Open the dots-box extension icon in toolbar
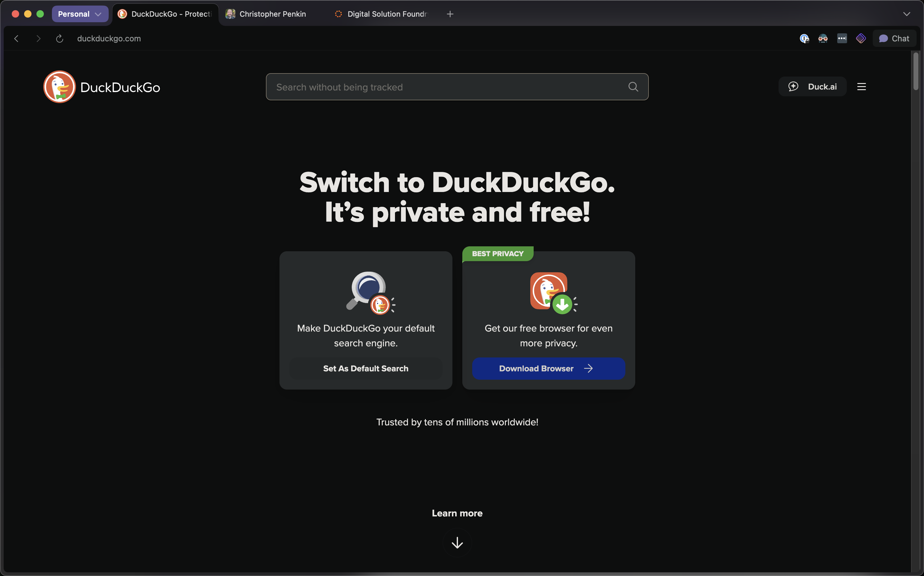Image resolution: width=924 pixels, height=576 pixels. click(x=842, y=39)
